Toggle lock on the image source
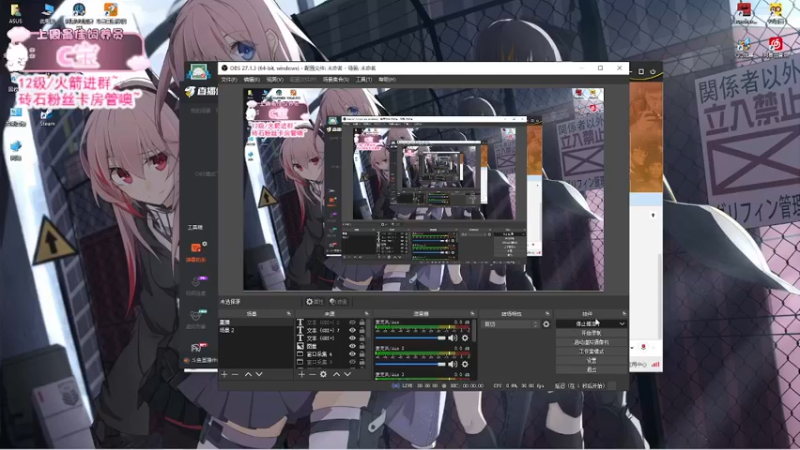 362,346
